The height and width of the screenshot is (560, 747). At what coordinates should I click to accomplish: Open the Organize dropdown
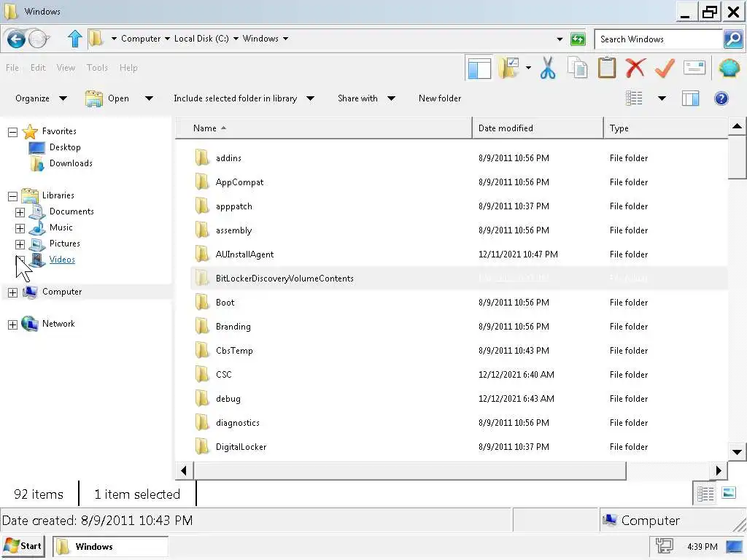41,98
